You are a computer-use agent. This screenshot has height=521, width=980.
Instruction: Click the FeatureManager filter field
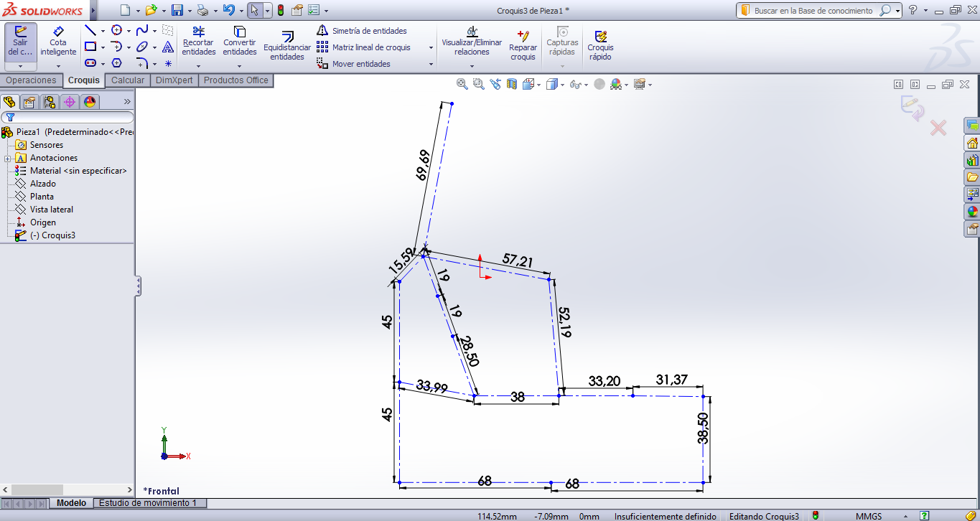point(68,117)
